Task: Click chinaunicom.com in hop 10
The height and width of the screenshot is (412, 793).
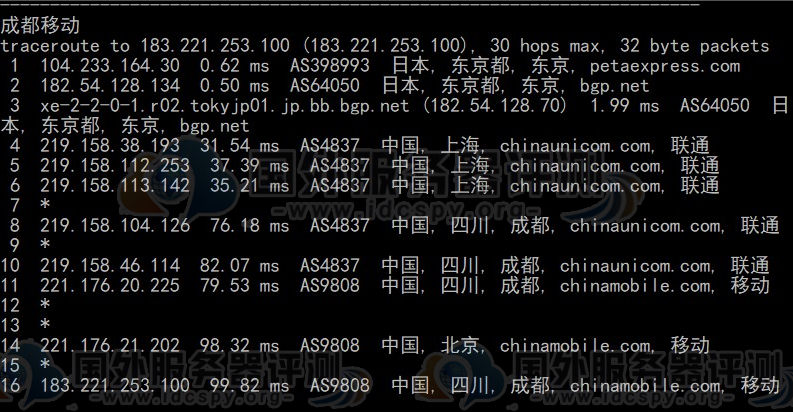Action: click(635, 265)
